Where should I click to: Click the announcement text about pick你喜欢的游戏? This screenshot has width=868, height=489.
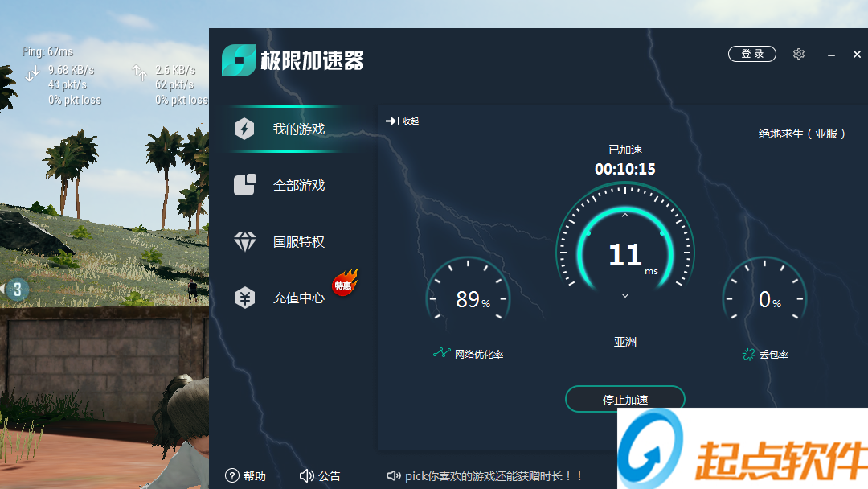[493, 475]
